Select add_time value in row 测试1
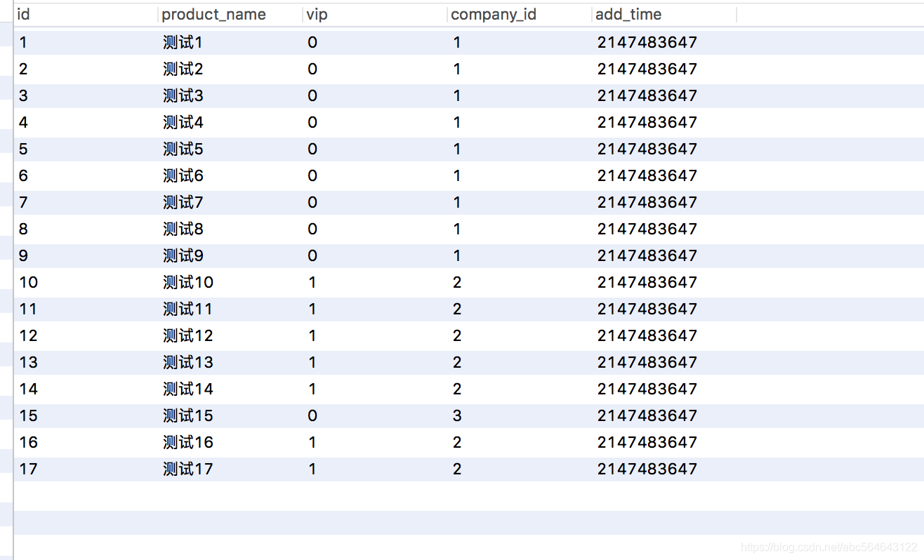The width and height of the screenshot is (924, 560). click(x=647, y=43)
